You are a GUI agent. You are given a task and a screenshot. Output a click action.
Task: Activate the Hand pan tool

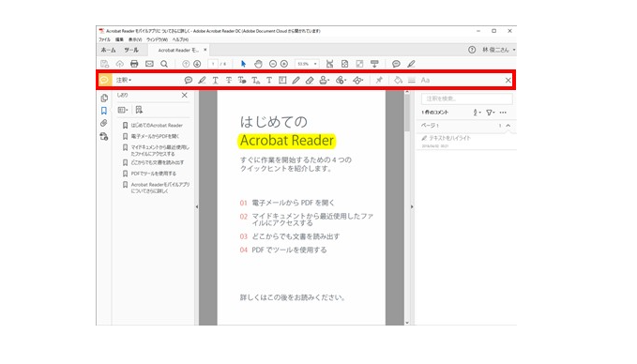(258, 64)
